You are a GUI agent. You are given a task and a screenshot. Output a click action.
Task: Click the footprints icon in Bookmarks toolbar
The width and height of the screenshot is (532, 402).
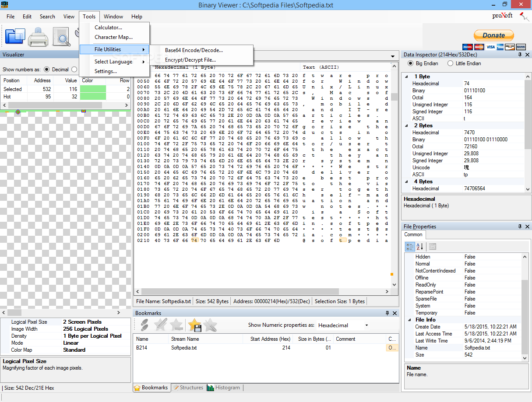pyautogui.click(x=144, y=325)
